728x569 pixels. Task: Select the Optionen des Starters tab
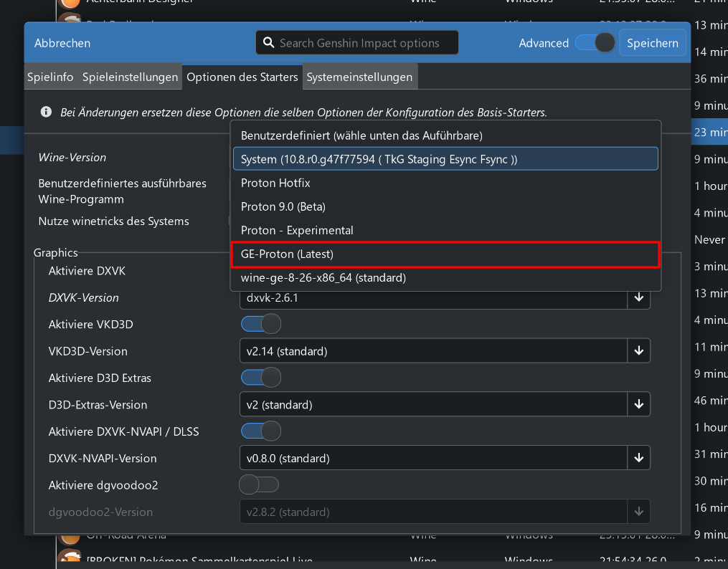[x=242, y=77]
